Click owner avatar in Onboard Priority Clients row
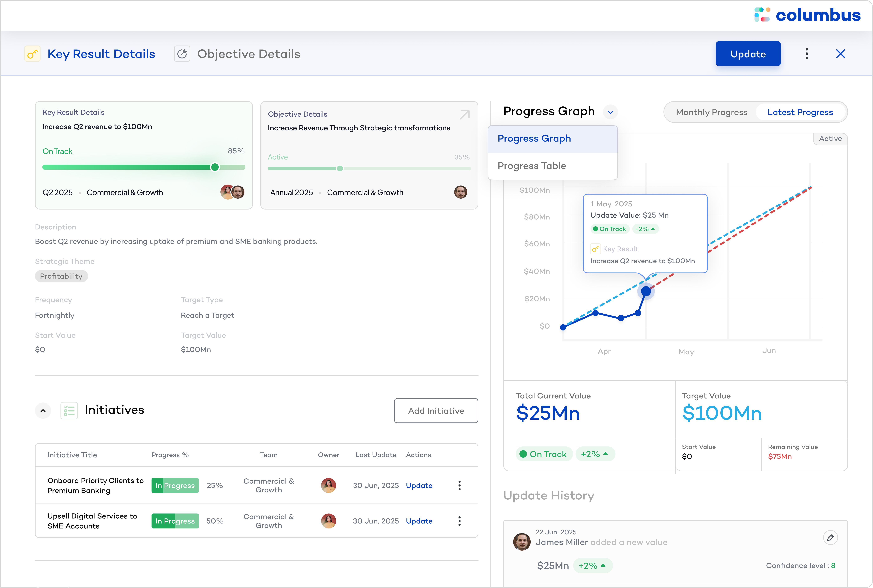The height and width of the screenshot is (588, 873). pyautogui.click(x=328, y=485)
